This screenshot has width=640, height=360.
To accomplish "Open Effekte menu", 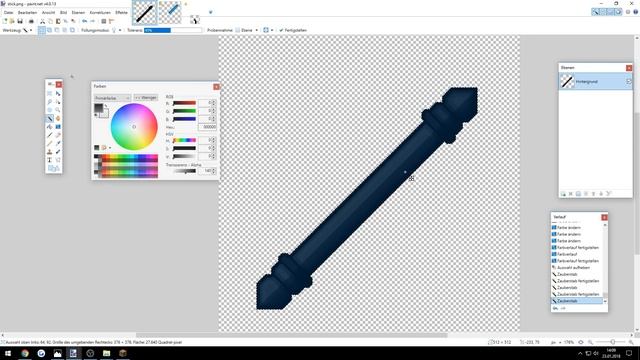I will point(121,13).
